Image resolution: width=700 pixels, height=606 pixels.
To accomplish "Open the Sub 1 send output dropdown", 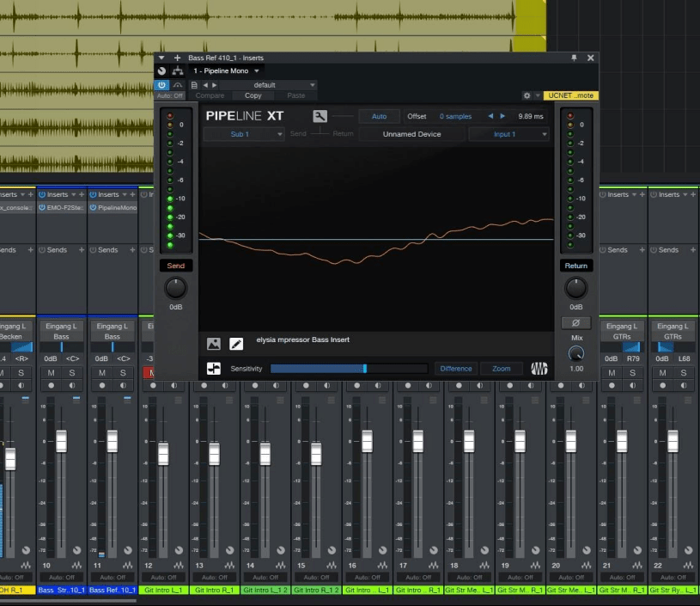I will tap(244, 134).
